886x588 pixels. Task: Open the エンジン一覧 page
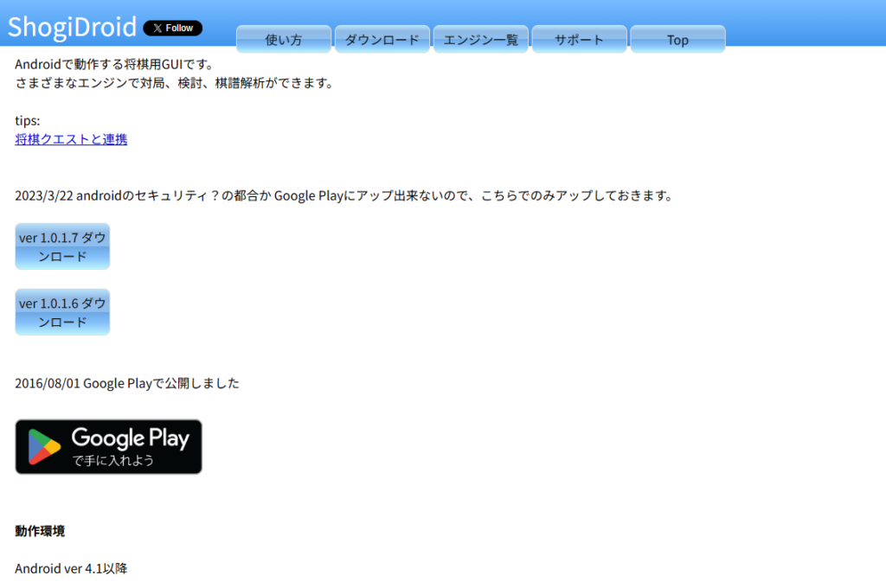coord(480,40)
